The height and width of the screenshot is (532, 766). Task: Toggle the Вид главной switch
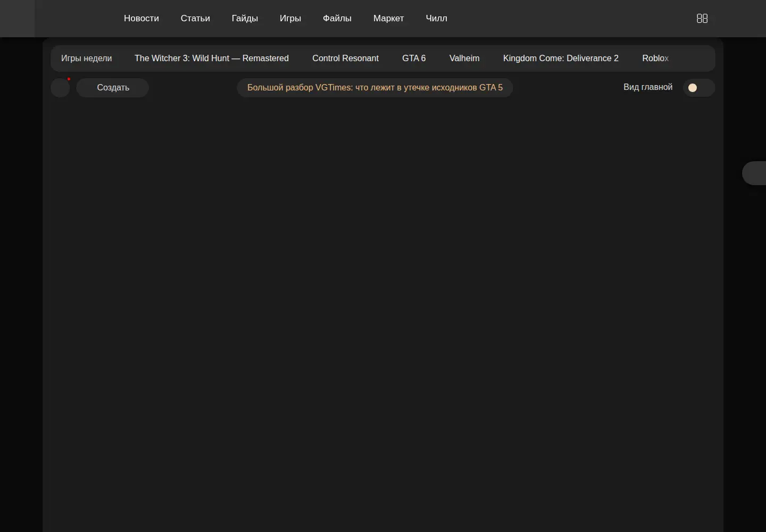(699, 88)
